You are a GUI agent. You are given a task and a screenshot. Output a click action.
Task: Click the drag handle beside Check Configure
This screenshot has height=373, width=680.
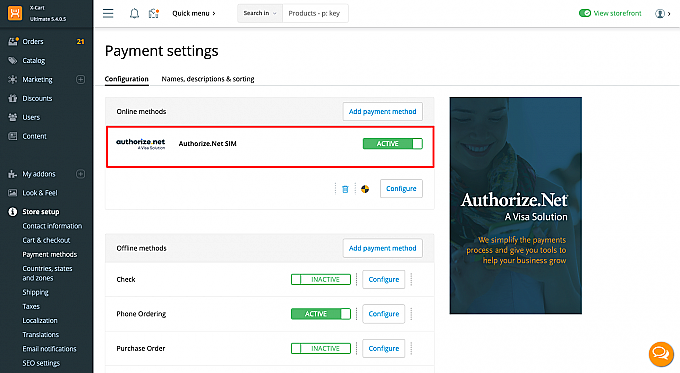pyautogui.click(x=411, y=279)
